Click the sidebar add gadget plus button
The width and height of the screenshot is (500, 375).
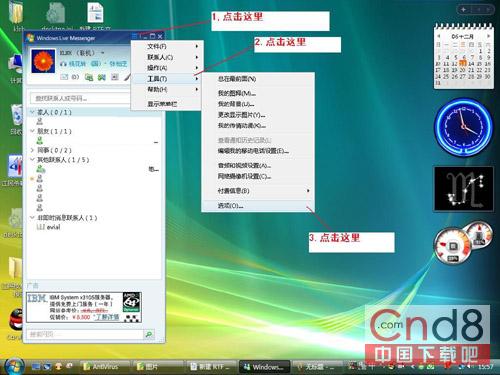click(463, 10)
